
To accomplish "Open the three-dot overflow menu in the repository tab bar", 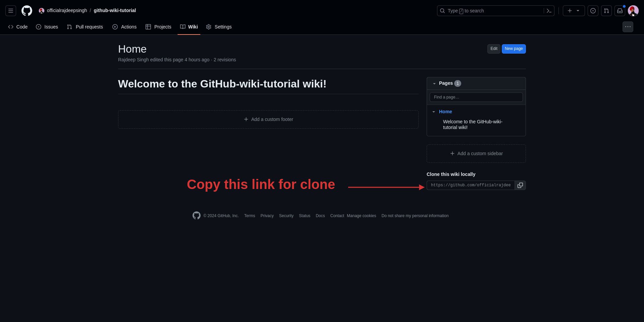I will (x=628, y=27).
